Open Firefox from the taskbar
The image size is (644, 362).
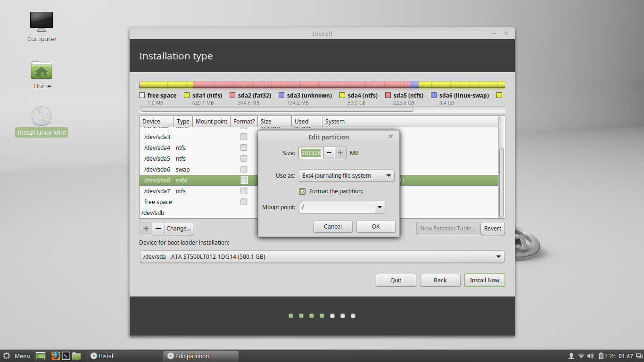pyautogui.click(x=56, y=356)
